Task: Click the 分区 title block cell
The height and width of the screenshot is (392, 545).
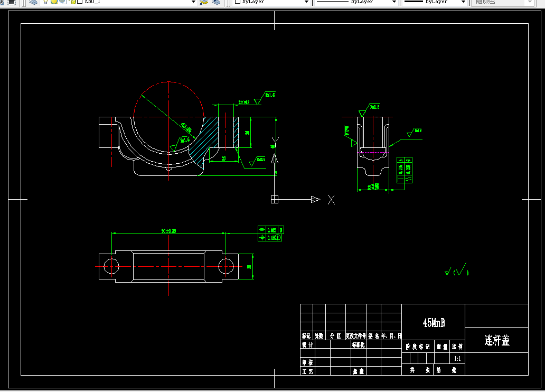Action: pyautogui.click(x=335, y=335)
